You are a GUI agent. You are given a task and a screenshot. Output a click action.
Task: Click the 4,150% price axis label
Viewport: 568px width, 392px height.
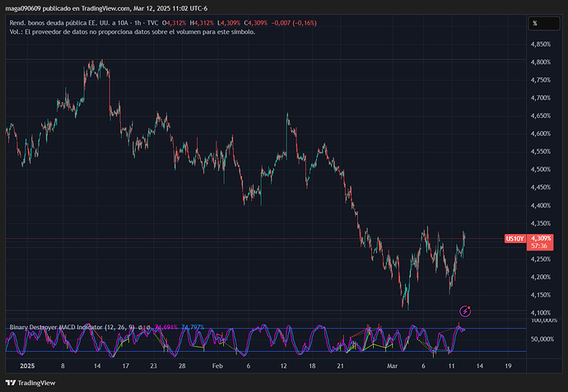pyautogui.click(x=541, y=295)
